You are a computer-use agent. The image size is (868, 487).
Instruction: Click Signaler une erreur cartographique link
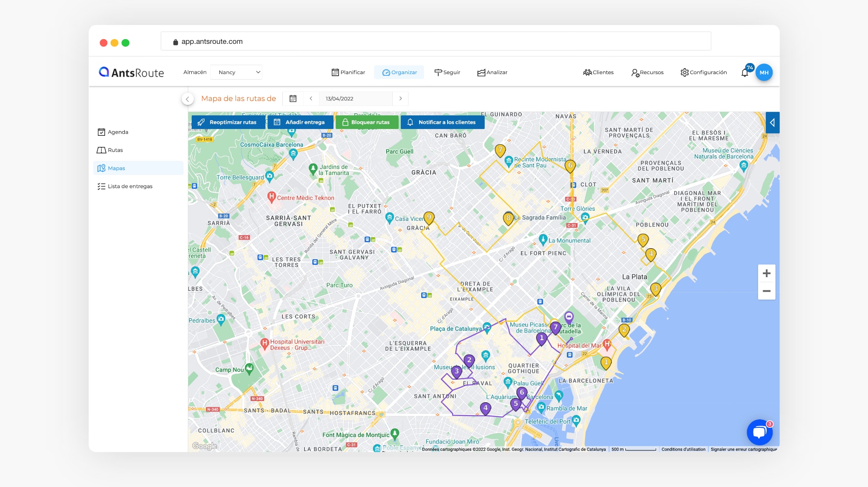click(744, 449)
